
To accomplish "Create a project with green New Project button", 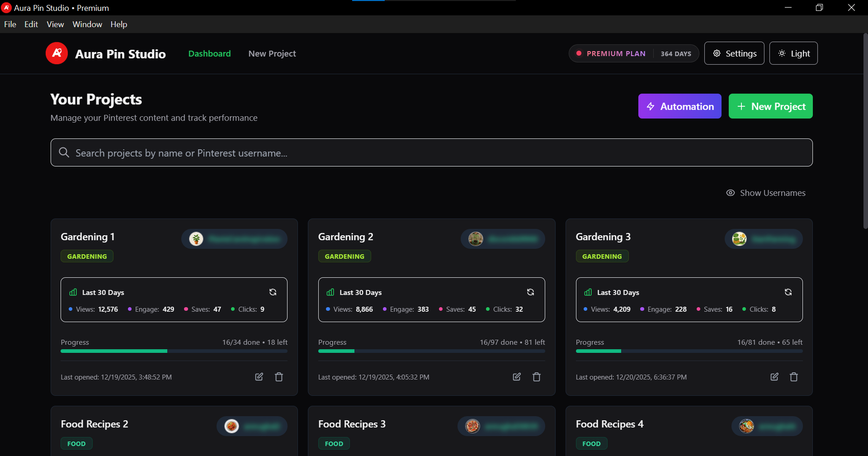I will click(770, 106).
